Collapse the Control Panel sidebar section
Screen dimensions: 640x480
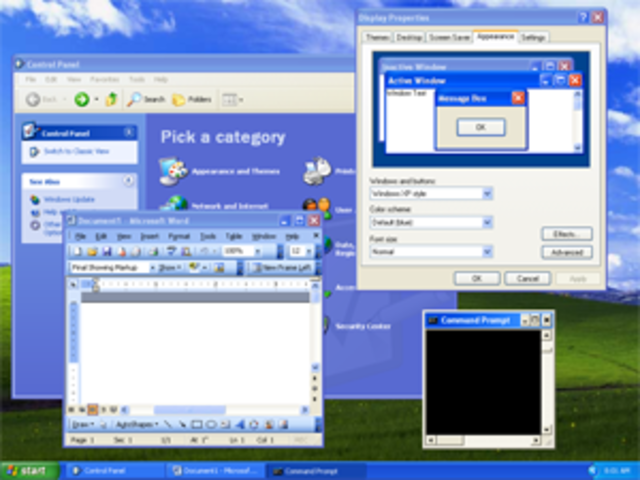coord(129,132)
